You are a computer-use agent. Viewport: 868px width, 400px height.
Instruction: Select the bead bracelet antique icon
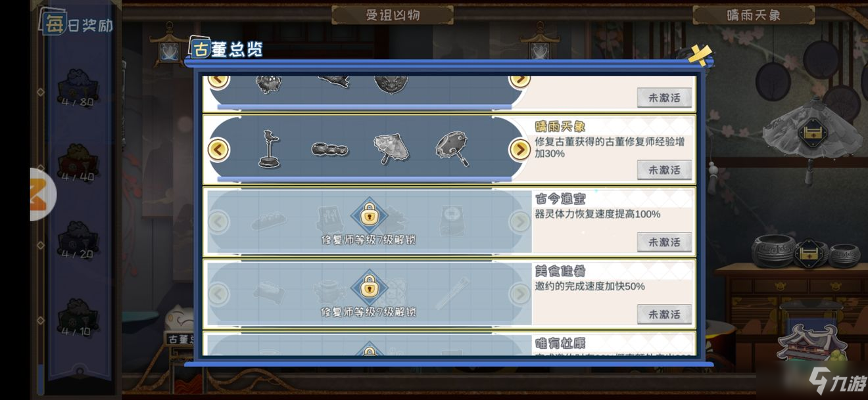[330, 148]
